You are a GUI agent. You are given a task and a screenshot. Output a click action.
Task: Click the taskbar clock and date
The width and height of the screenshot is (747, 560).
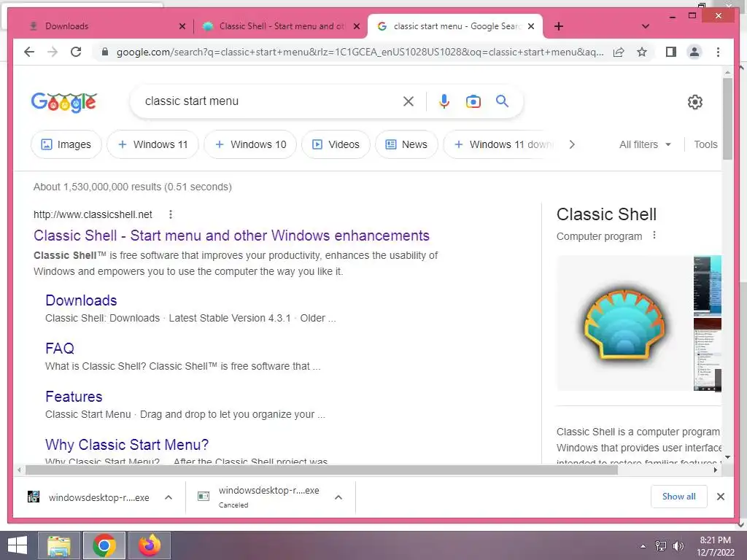(715, 546)
